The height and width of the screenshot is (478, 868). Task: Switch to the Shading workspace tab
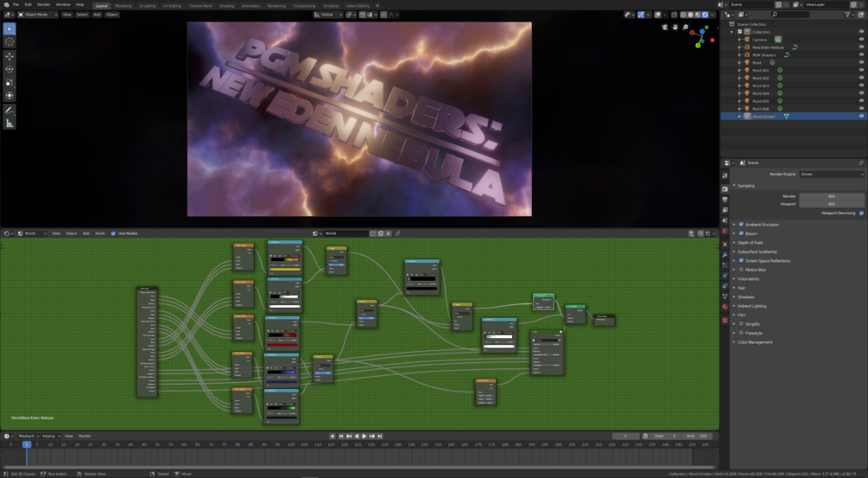click(x=227, y=5)
